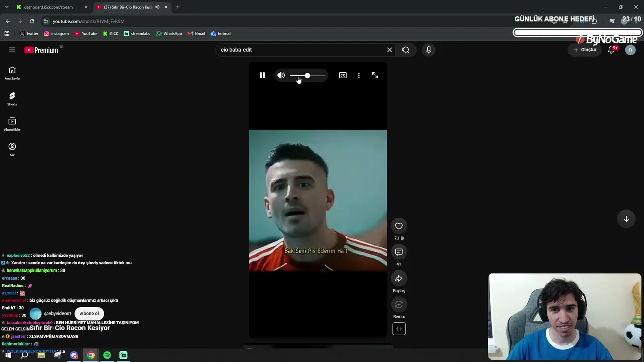This screenshot has height=362, width=644.
Task: Open the browser media controls icon
Action: point(612,21)
